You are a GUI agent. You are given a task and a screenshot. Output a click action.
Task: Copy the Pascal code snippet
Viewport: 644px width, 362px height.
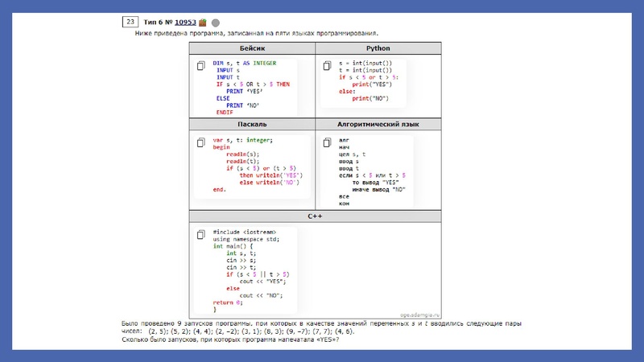pyautogui.click(x=201, y=142)
